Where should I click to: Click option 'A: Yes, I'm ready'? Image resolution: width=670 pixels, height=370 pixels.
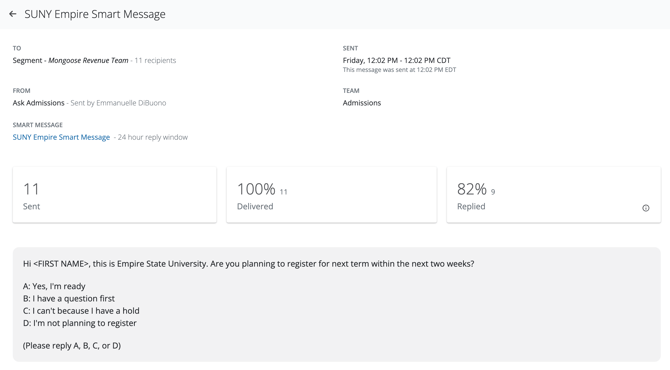coord(54,286)
